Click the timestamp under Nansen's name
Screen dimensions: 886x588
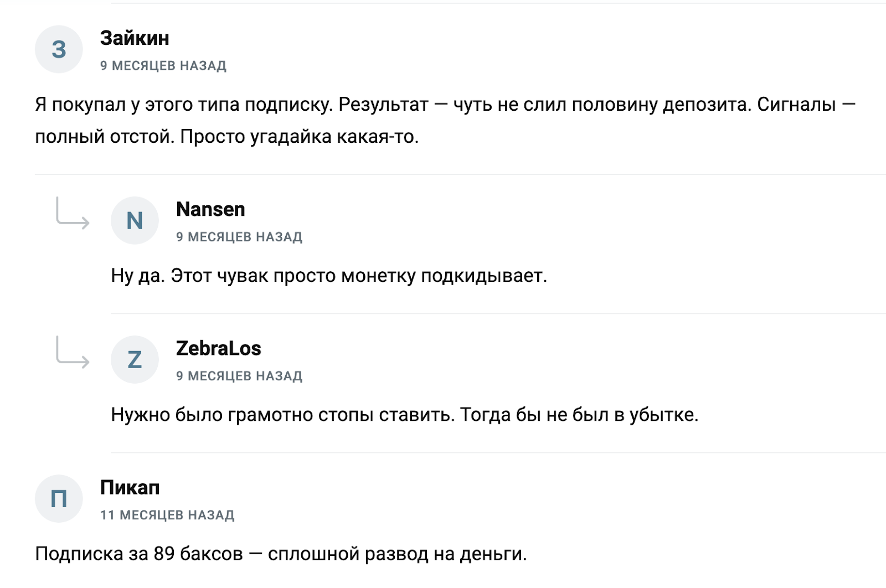[x=239, y=237]
